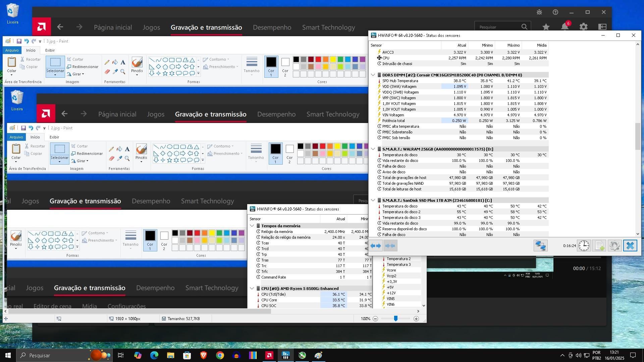Click the AMD Software Pesquisar search field
The height and width of the screenshot is (362, 644).
tap(502, 27)
